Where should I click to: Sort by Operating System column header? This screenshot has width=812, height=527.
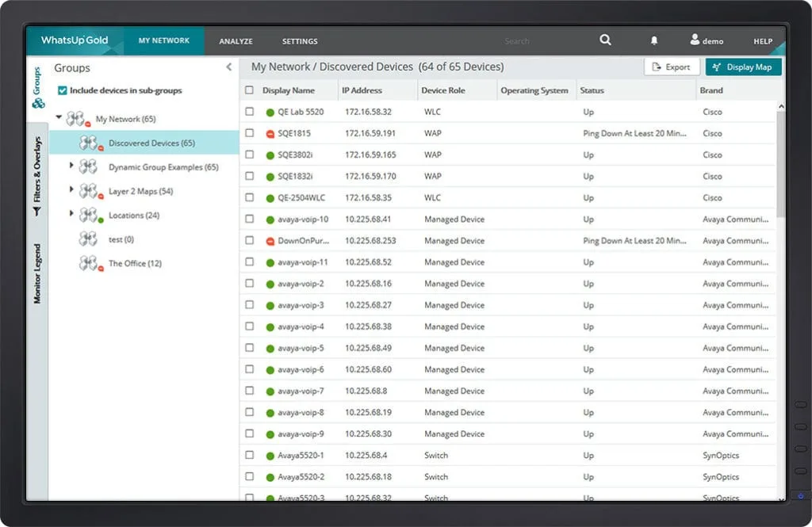534,90
